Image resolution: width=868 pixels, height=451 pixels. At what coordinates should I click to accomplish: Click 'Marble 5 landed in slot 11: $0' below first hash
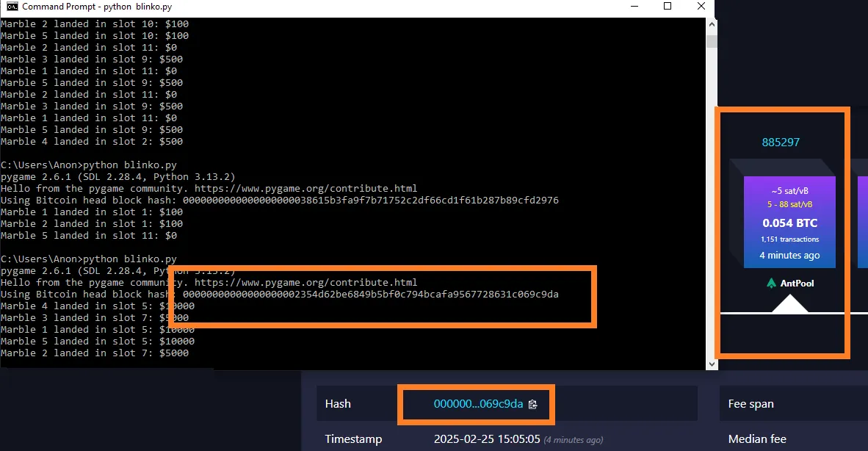pos(89,236)
